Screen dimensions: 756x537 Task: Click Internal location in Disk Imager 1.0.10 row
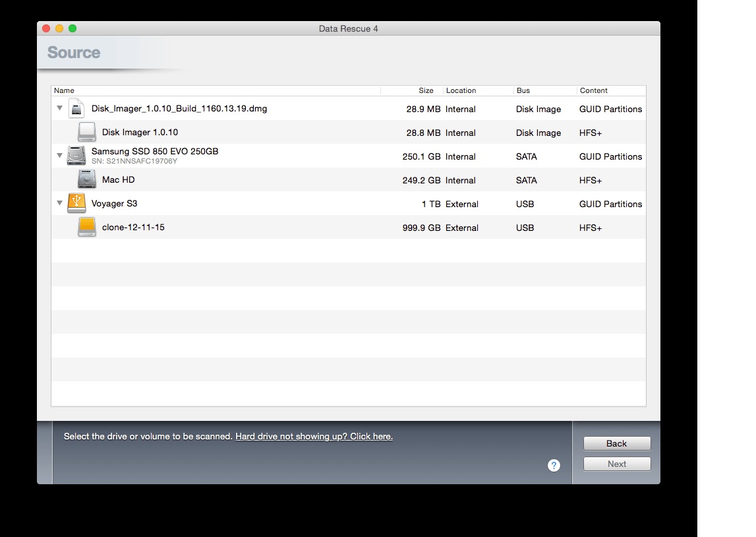[461, 133]
